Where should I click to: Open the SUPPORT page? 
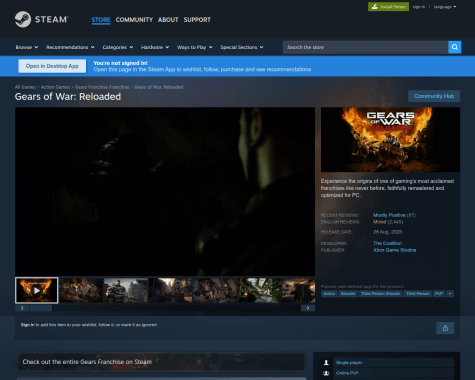(x=197, y=20)
